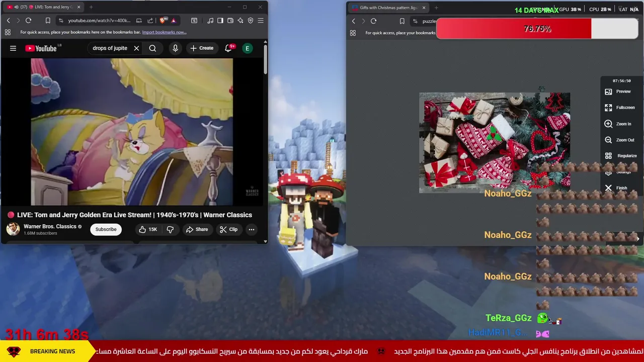Open the Brave Wallet icon
The width and height of the screenshot is (644, 362).
click(230, 21)
